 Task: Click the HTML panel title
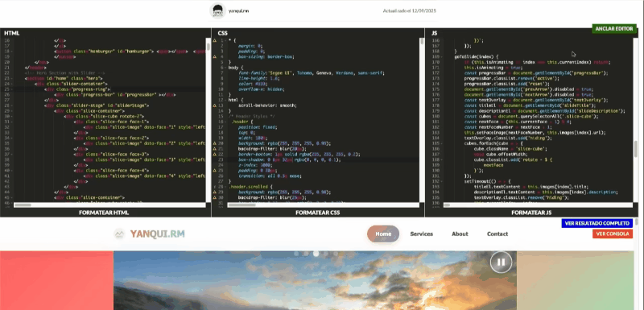point(12,33)
